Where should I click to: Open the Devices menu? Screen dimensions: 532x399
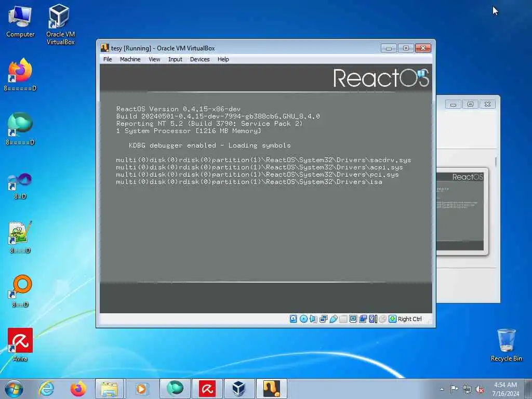(x=200, y=59)
